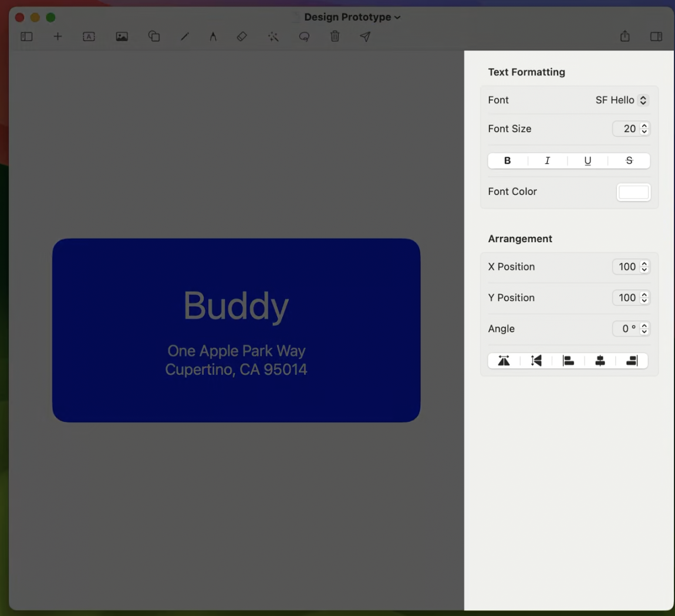675x616 pixels.
Task: Click the green zoom window button
Action: pyautogui.click(x=50, y=17)
